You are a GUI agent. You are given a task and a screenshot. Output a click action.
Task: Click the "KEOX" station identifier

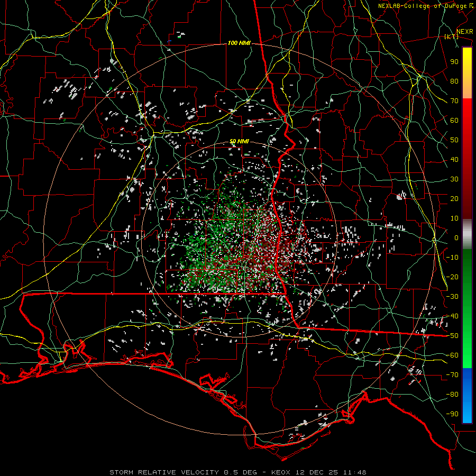[x=280, y=472]
